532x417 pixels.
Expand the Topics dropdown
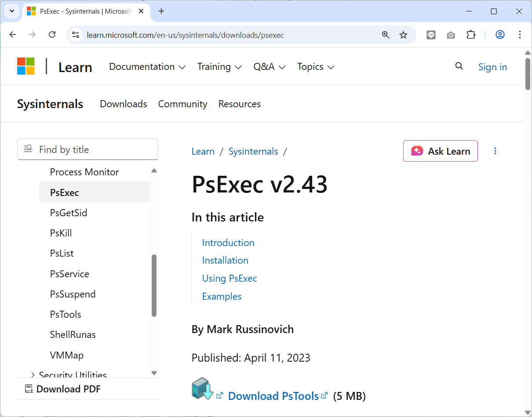(315, 67)
